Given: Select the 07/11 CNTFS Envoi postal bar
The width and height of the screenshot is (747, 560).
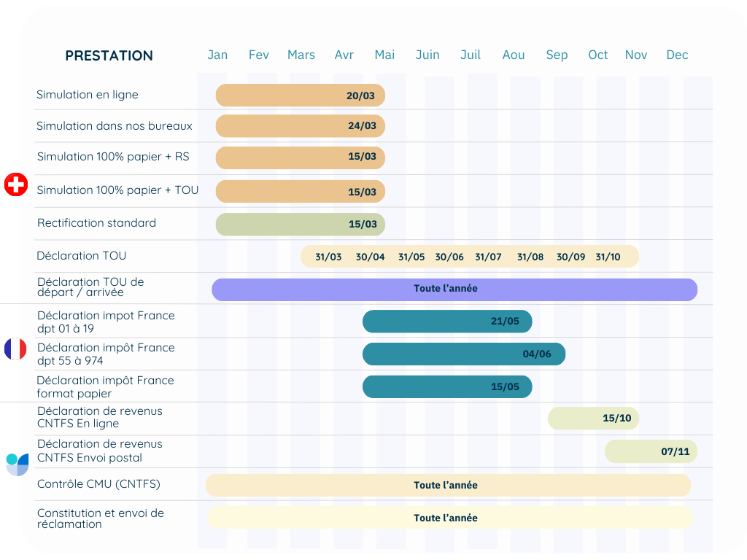Looking at the screenshot, I should [x=651, y=451].
